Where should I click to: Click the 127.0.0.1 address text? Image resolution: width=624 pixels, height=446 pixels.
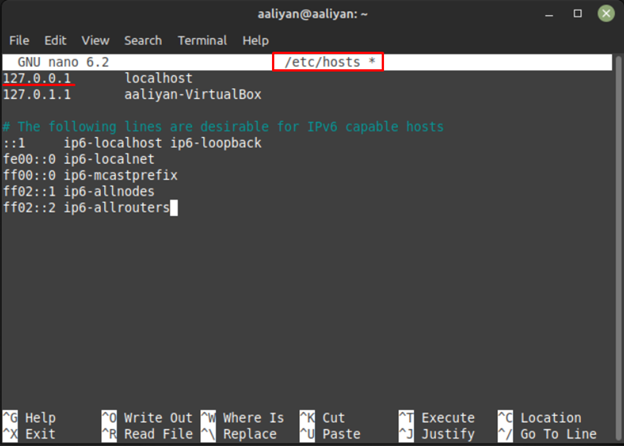[x=37, y=78]
